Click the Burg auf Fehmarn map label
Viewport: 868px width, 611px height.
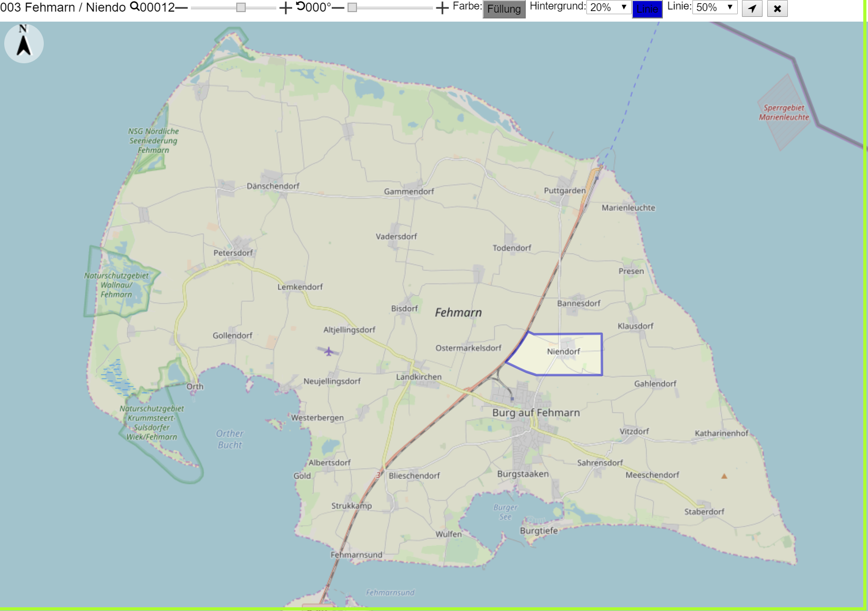[536, 413]
